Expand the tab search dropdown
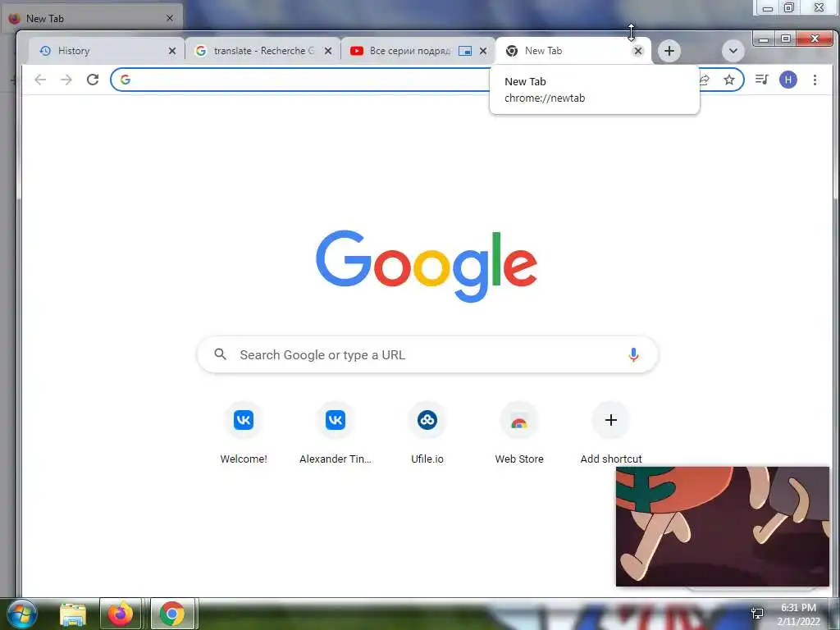The image size is (840, 630). coord(733,51)
